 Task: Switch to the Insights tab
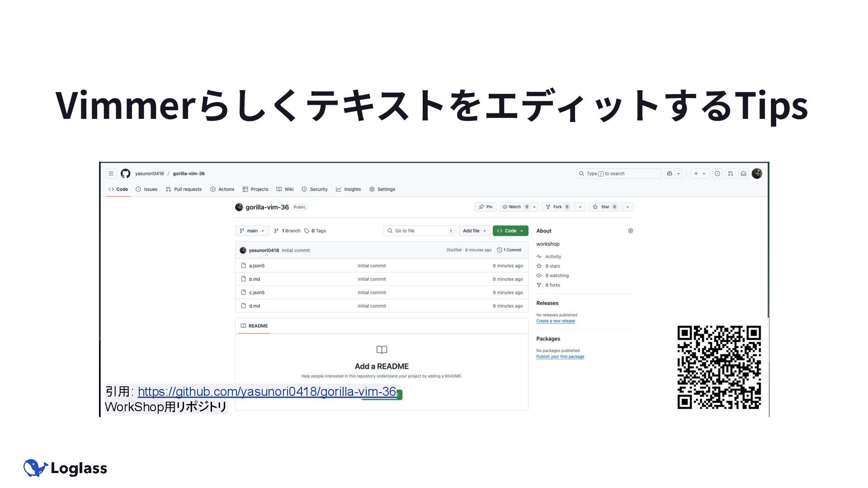tap(348, 189)
